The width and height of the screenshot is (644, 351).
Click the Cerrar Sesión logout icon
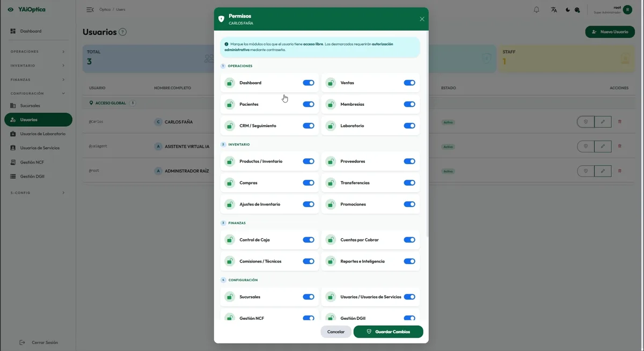pyautogui.click(x=22, y=342)
